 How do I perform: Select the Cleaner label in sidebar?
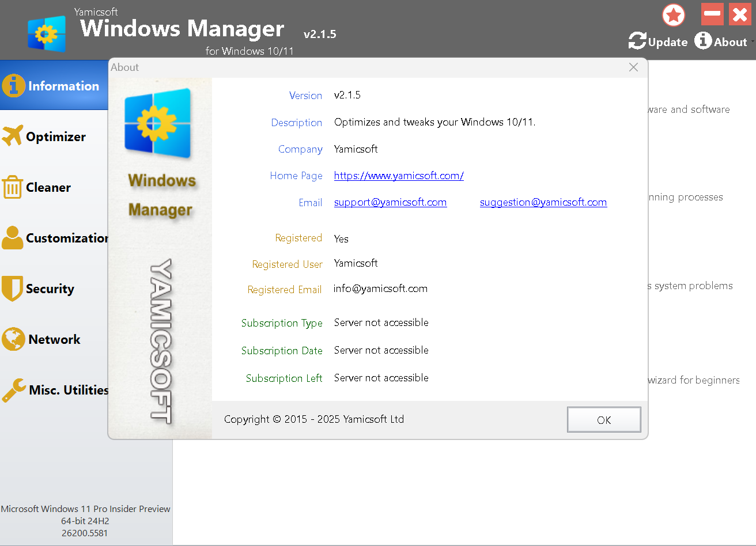click(x=48, y=187)
